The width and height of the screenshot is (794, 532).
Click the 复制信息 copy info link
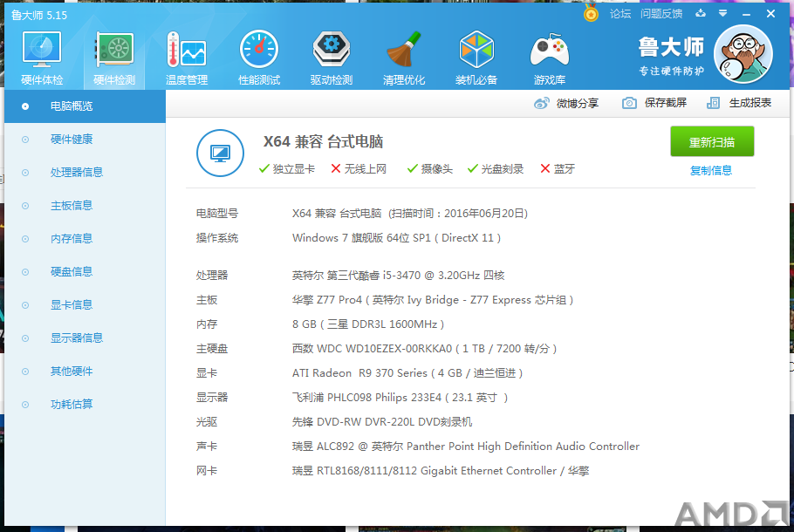[711, 171]
